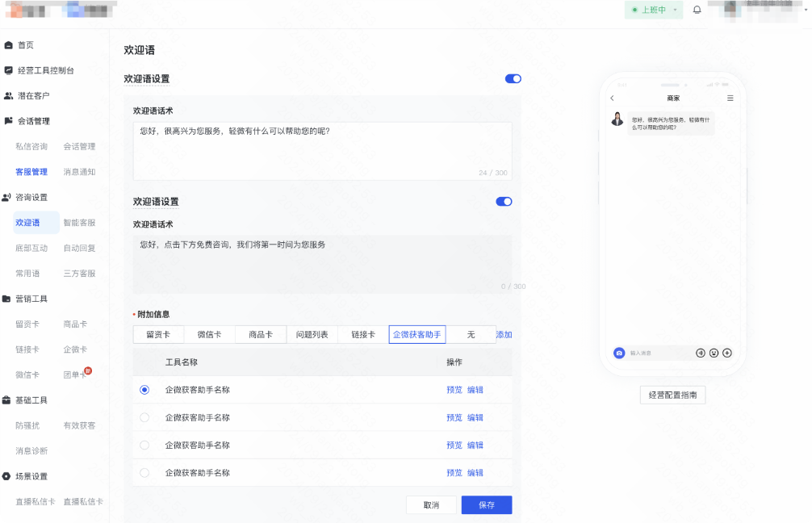Screen dimensions: 812x523
Task: Expand the 营销工具 sidebar section
Action: 31,299
